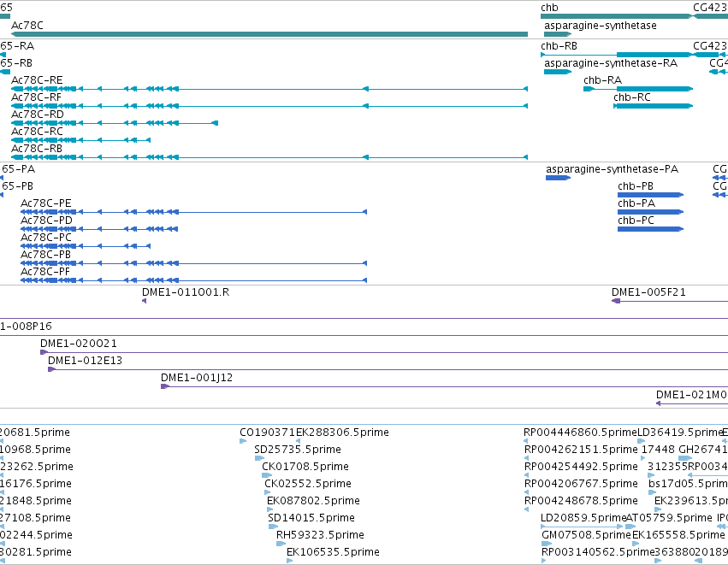Click BAC clone DME1-012E13 label
The height and width of the screenshot is (565, 728).
pos(85,362)
